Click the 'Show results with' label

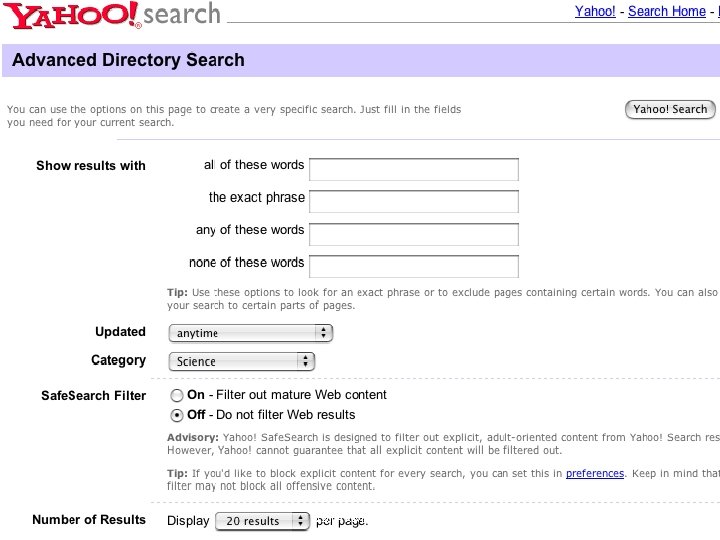[x=91, y=165]
